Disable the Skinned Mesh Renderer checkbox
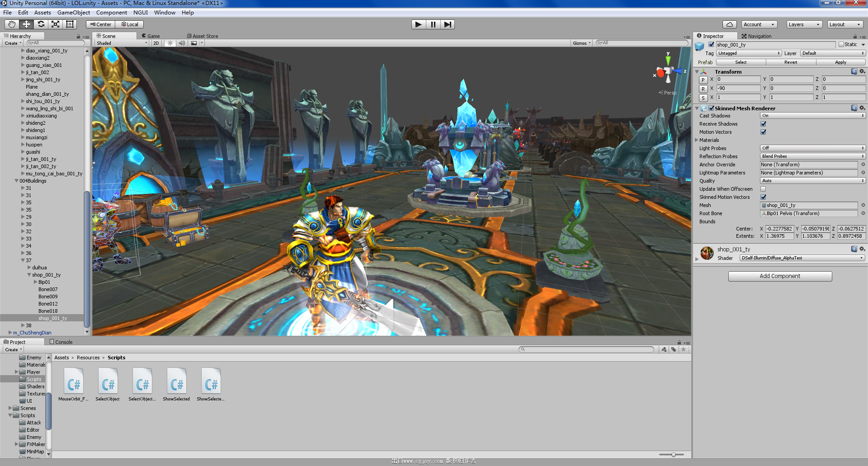The width and height of the screenshot is (868, 466). point(712,108)
